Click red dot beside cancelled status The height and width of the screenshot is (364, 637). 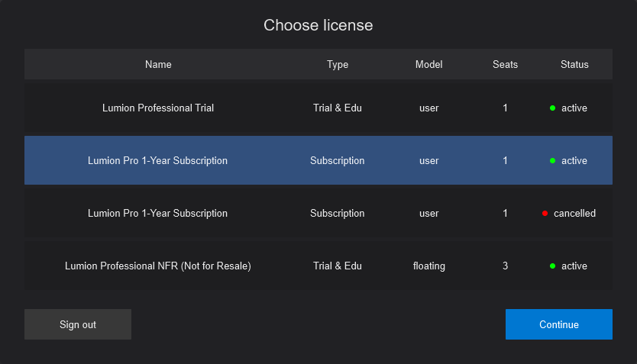(x=545, y=214)
